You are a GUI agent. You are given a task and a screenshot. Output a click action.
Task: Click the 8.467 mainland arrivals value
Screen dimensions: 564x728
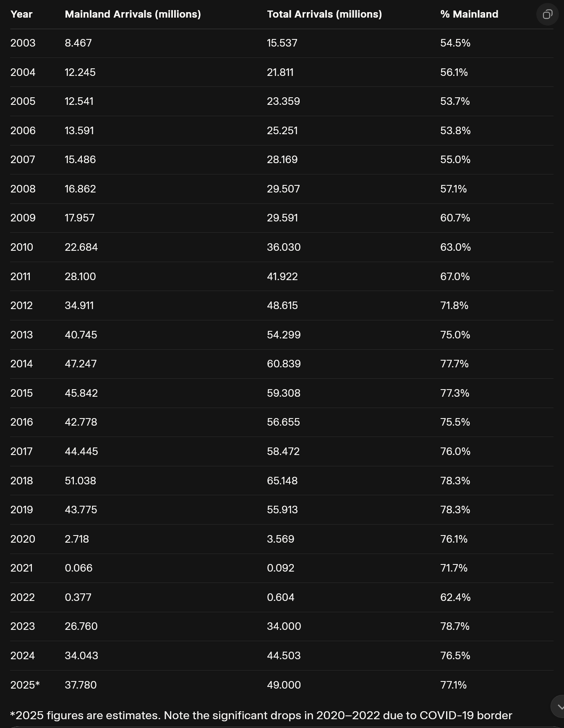pos(78,43)
